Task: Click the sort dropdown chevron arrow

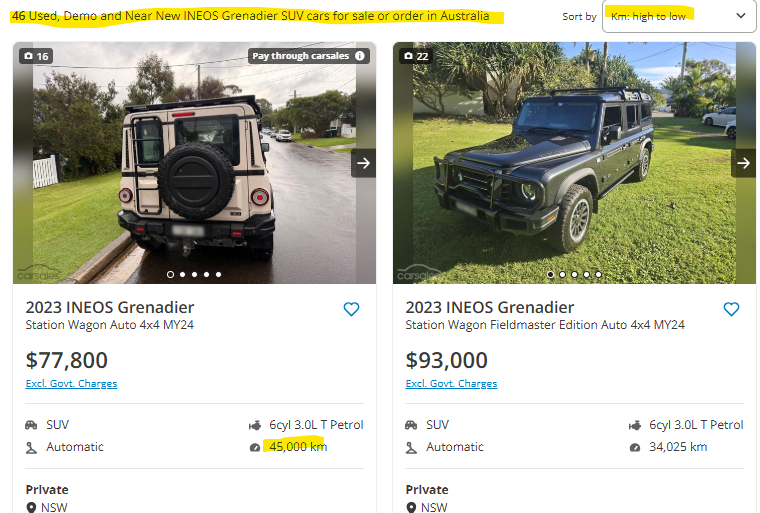Action: coord(741,16)
